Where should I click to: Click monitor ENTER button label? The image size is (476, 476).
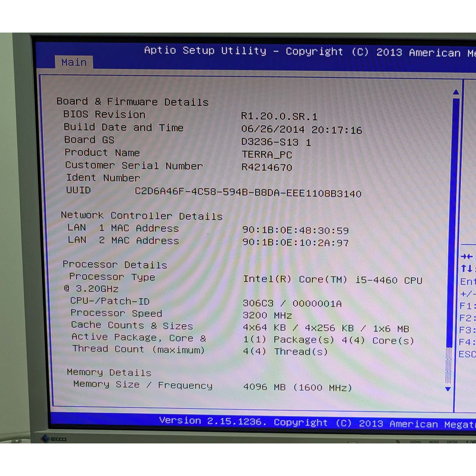pos(452,442)
